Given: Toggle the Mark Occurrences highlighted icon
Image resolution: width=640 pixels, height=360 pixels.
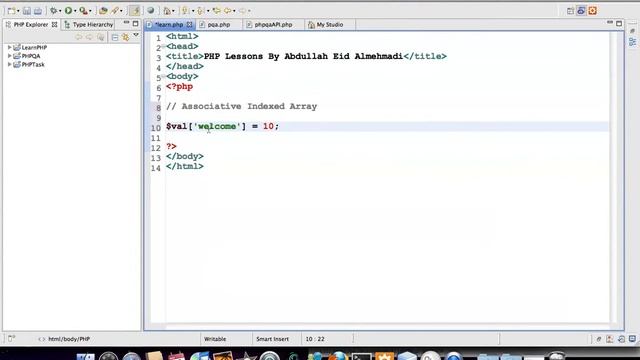Looking at the screenshot, I should (134, 11).
